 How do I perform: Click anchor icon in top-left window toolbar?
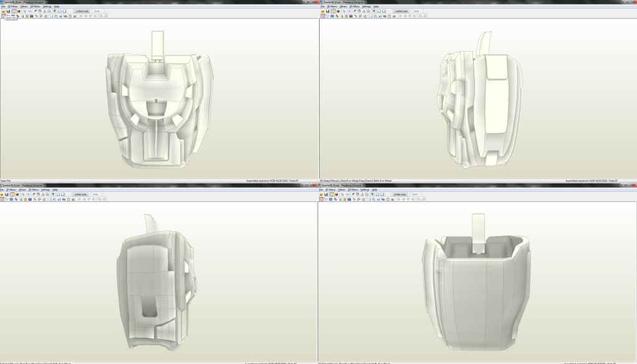[x=44, y=11]
